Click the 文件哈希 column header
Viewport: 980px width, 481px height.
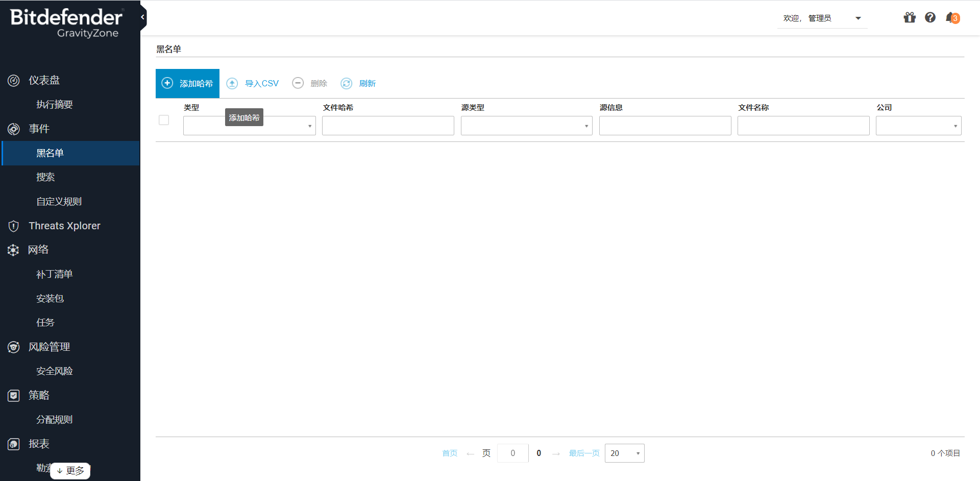pyautogui.click(x=338, y=108)
